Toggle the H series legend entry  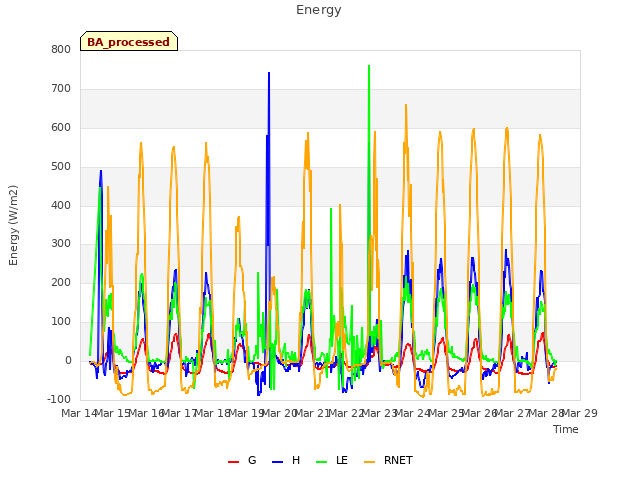coord(286,460)
